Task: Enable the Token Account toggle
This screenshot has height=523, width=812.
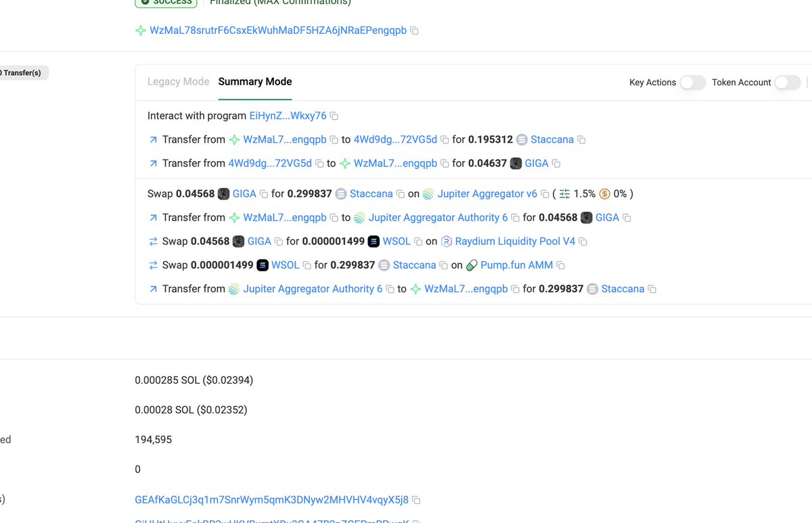Action: [x=788, y=83]
